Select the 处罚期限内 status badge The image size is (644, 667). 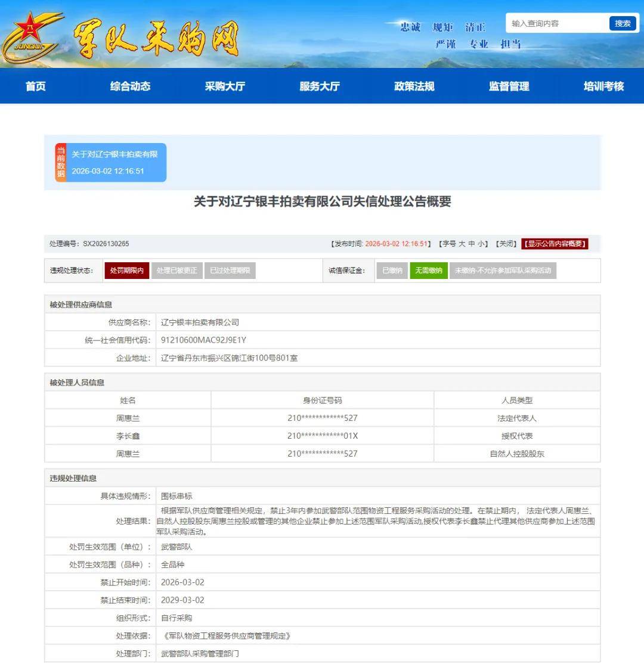tap(126, 271)
